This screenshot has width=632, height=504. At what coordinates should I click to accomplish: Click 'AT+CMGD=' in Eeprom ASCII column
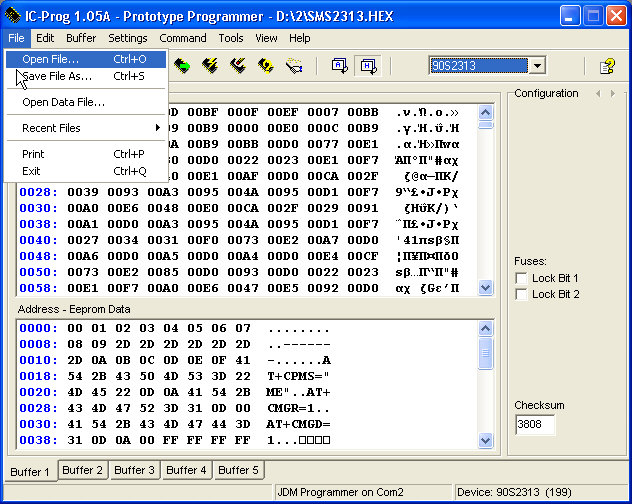tap(298, 424)
